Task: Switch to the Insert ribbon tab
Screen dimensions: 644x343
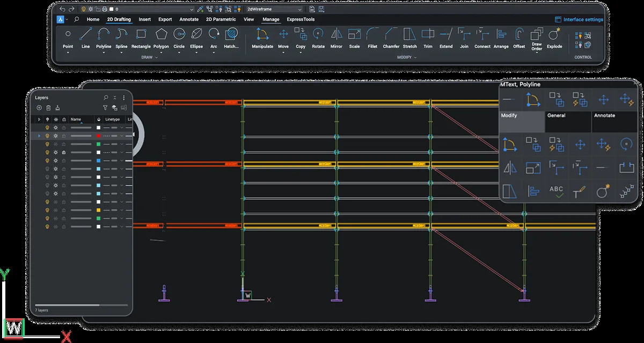Action: 145,19
